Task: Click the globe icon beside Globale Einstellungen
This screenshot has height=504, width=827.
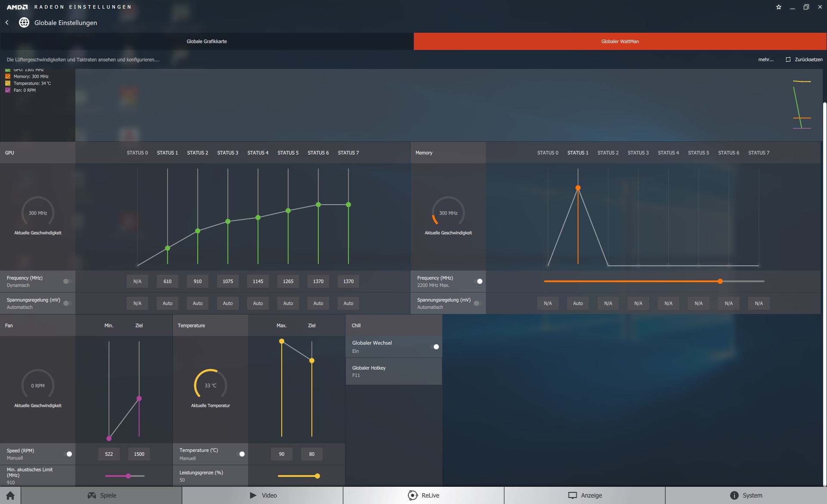Action: (24, 22)
